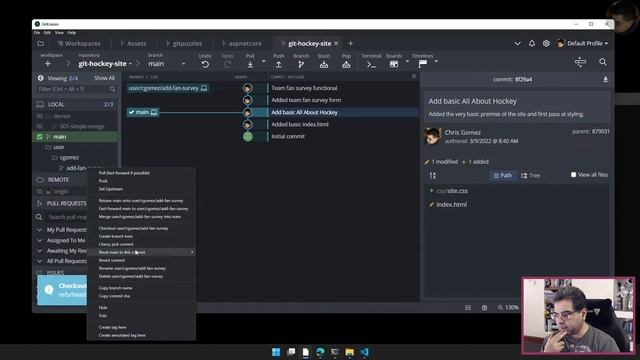Toggle visibility of 001-simple-merge branch
Image resolution: width=640 pixels, height=360 pixels.
coord(40,127)
